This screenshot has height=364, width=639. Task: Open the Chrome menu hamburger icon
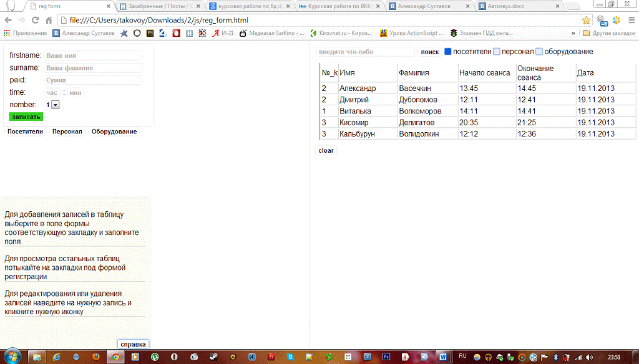click(632, 20)
